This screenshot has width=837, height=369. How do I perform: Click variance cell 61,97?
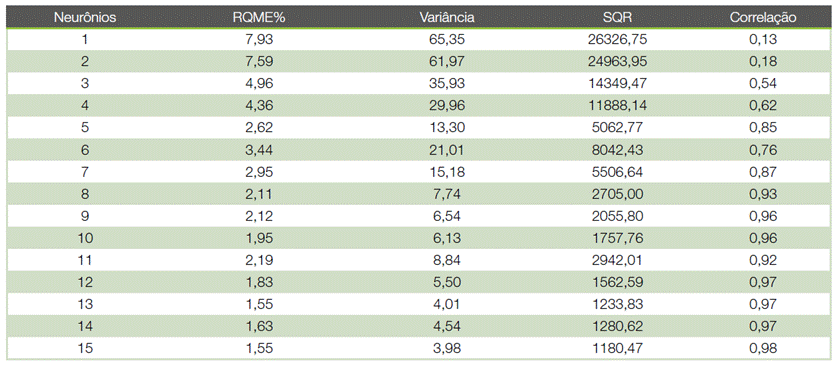coord(447,61)
